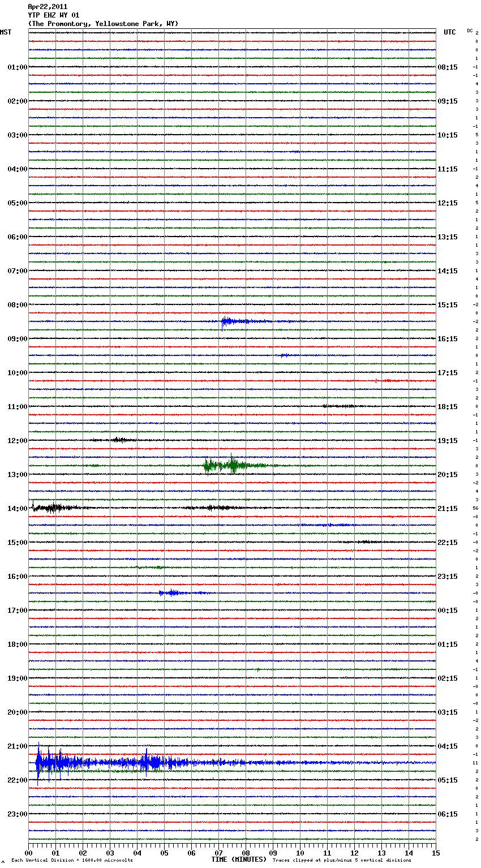Click the "03" minute axis tick label
This screenshot has width=481, height=868.
[x=110, y=853]
